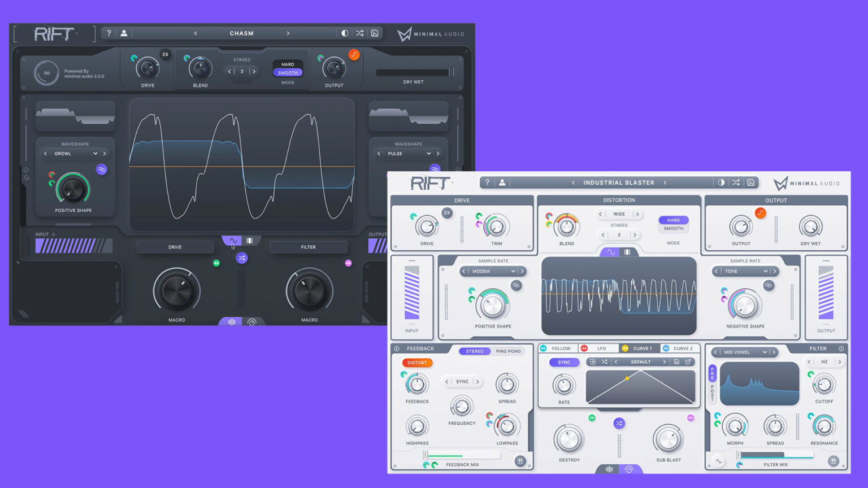Click the shuffle preset icon in the top bar
868x488 pixels.
pyautogui.click(x=736, y=182)
